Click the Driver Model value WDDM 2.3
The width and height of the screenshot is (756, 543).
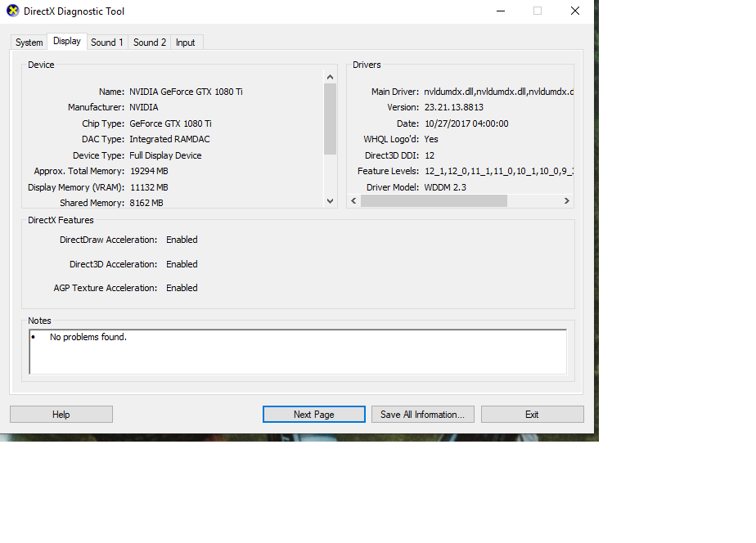click(x=445, y=187)
